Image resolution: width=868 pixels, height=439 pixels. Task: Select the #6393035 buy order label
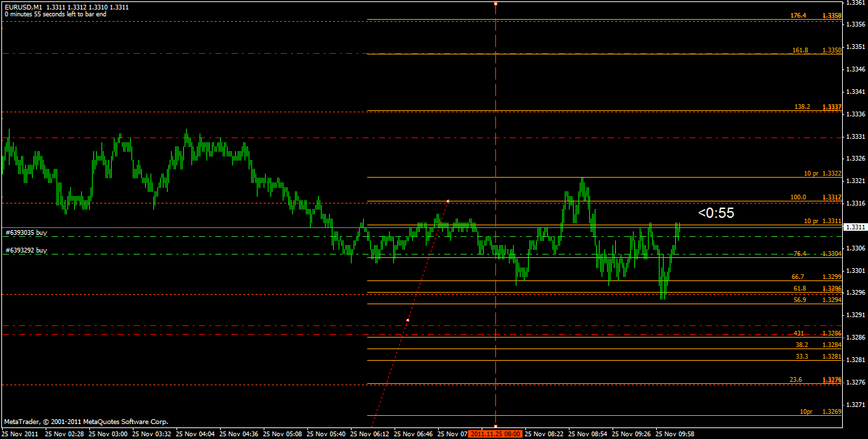point(26,233)
